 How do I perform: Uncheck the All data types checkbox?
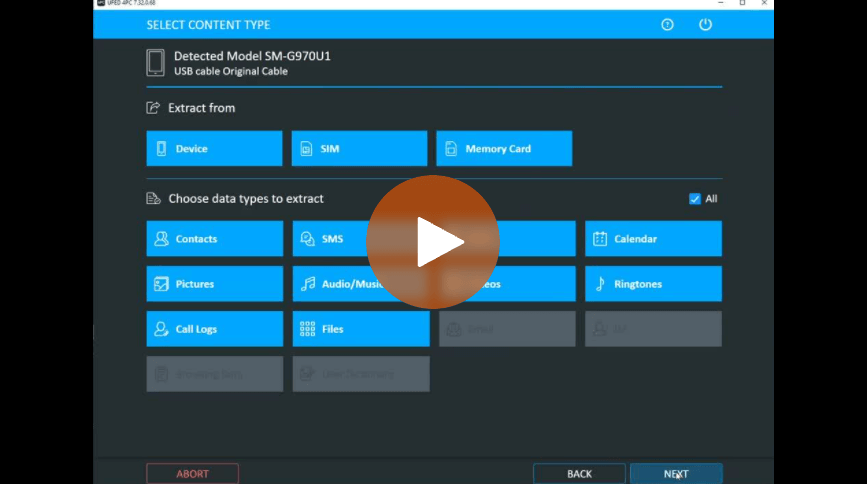click(695, 199)
